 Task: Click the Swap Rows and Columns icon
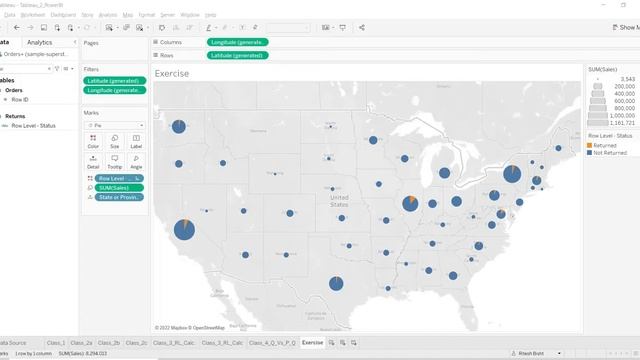[162, 28]
